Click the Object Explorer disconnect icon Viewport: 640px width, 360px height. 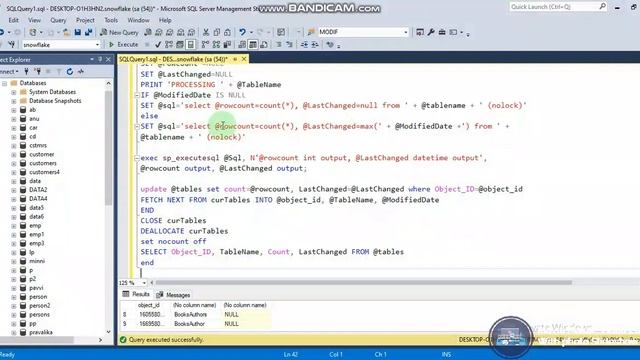38,72
